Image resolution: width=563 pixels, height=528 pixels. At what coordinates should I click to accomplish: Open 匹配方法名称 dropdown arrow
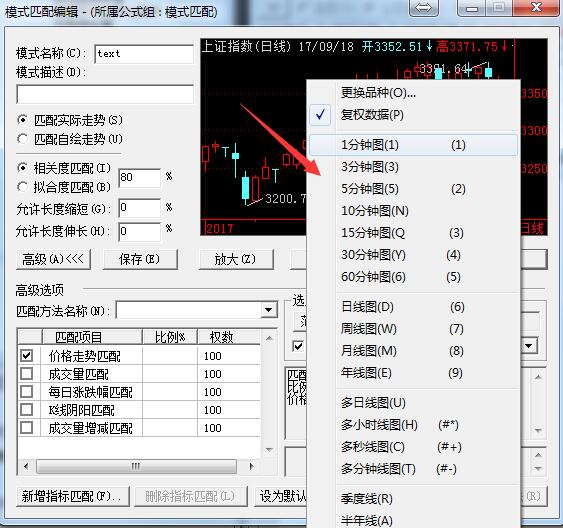click(269, 310)
